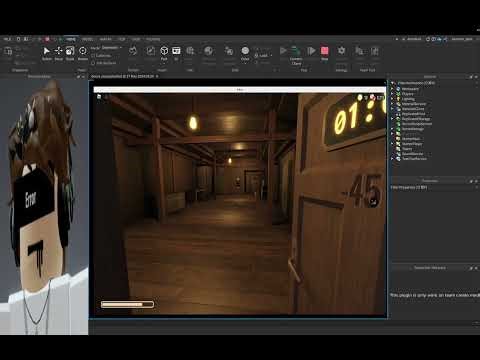Click the Workspace service icon
Image resolution: width=480 pixels, height=360 pixels.
pyautogui.click(x=398, y=89)
